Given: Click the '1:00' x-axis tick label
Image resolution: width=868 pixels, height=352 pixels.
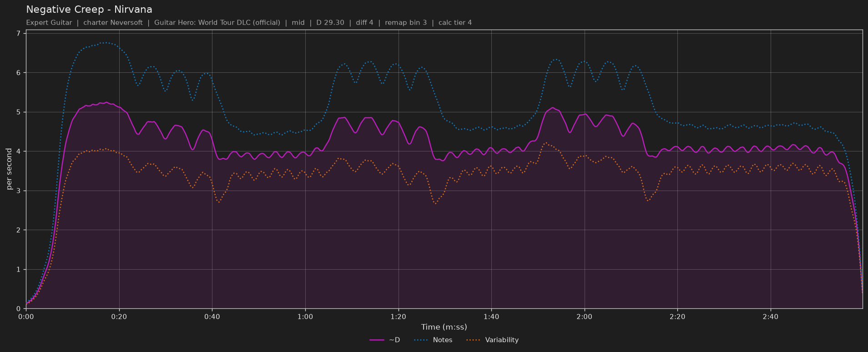Looking at the screenshot, I should click(x=305, y=317).
